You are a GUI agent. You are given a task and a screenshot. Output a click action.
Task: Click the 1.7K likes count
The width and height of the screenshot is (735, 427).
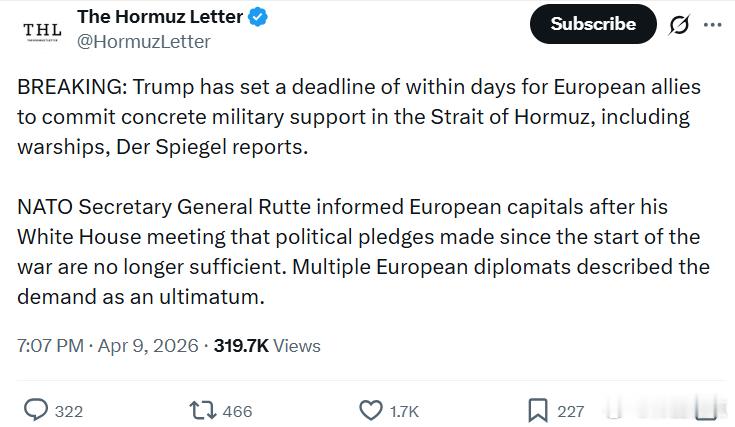pyautogui.click(x=403, y=411)
